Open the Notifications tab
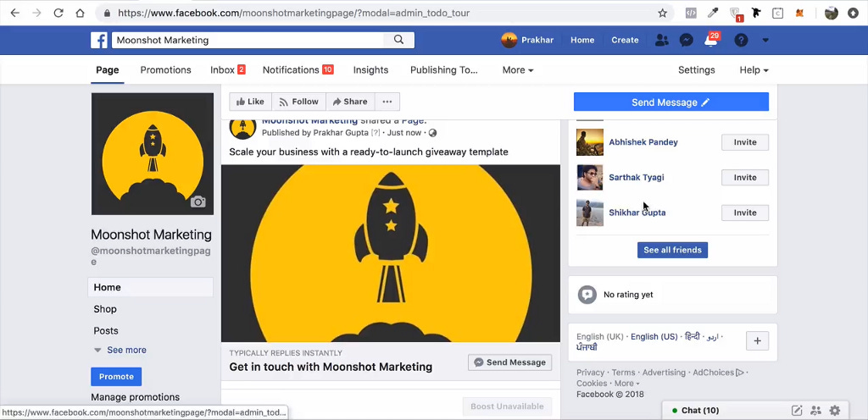This screenshot has width=868, height=420. 298,70
